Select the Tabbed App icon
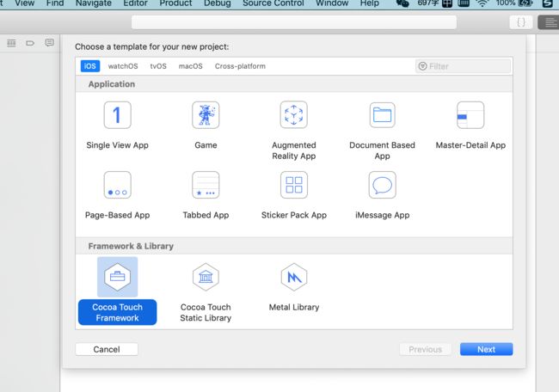The image size is (559, 392). tap(206, 185)
